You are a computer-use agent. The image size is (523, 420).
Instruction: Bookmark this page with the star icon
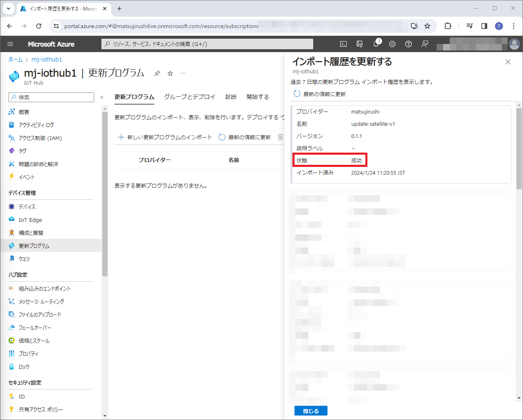[427, 26]
